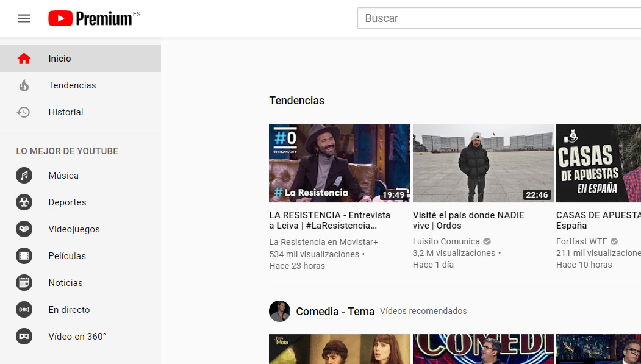
Task: Click the Noticias icon
Action: (x=24, y=282)
